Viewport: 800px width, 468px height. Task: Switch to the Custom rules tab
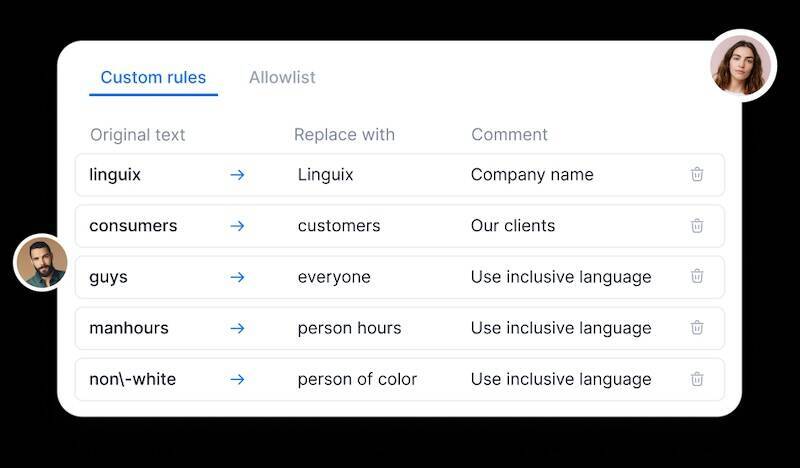[153, 77]
